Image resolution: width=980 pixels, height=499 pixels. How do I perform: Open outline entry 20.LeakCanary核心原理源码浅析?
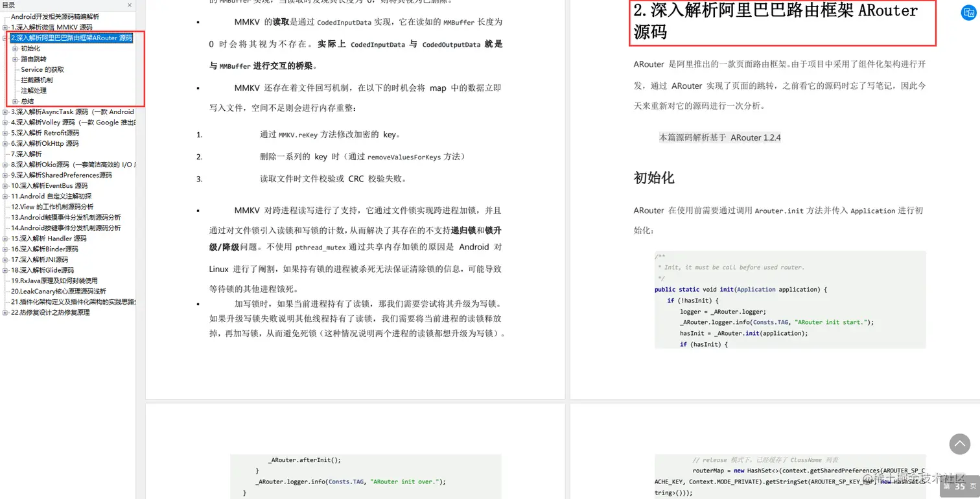coord(58,291)
